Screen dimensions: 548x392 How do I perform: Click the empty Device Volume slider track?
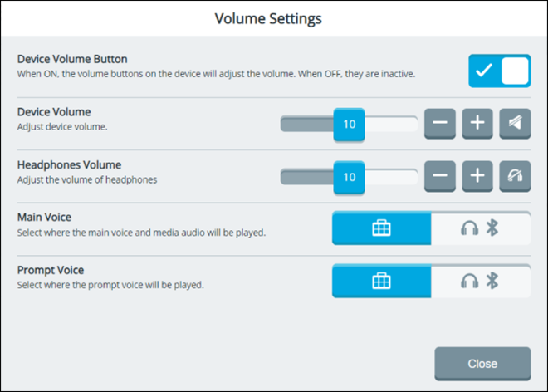click(x=390, y=125)
